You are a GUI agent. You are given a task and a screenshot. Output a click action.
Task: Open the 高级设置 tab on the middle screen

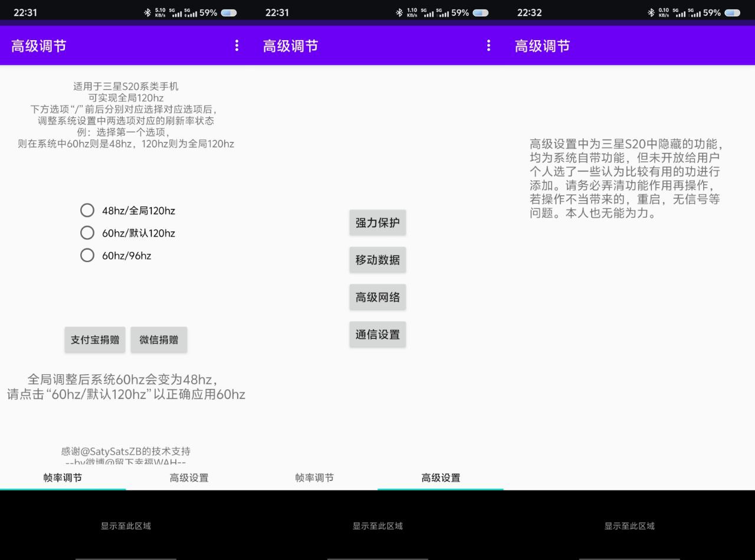point(441,478)
